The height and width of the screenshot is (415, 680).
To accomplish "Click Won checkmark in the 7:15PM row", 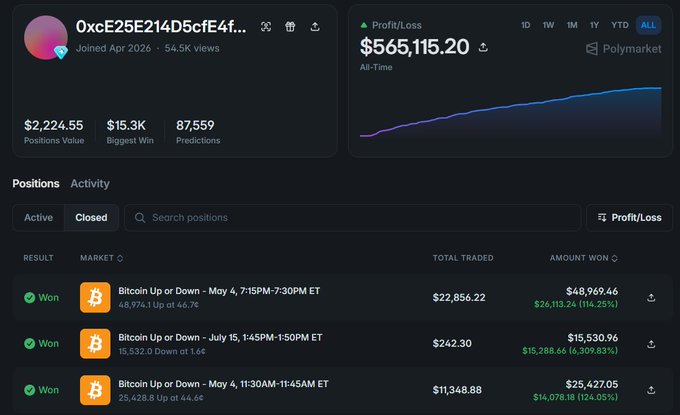I will [x=29, y=297].
